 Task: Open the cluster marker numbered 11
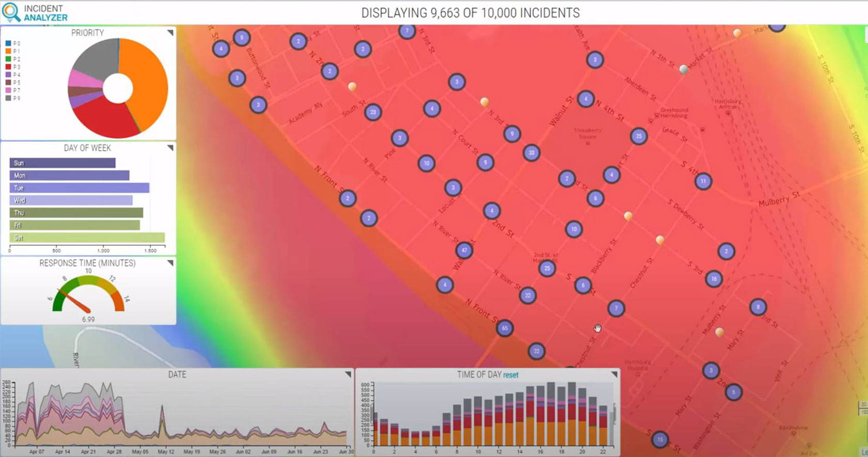(703, 181)
